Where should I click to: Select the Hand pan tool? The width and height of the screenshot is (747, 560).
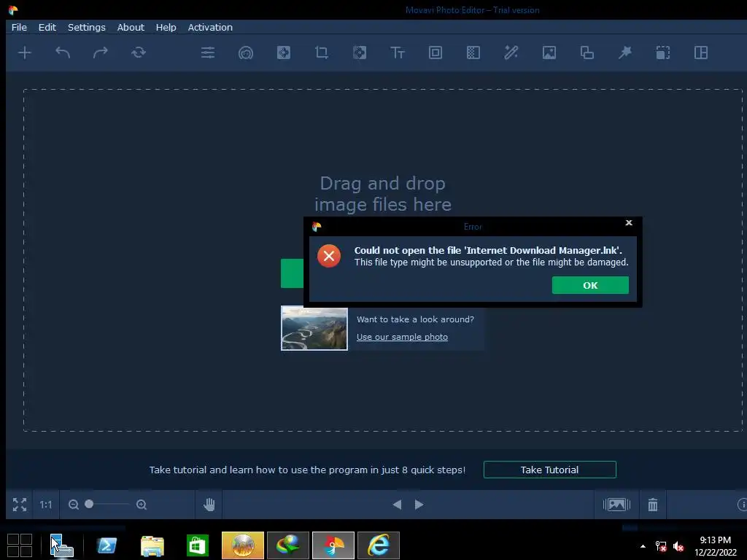[209, 505]
